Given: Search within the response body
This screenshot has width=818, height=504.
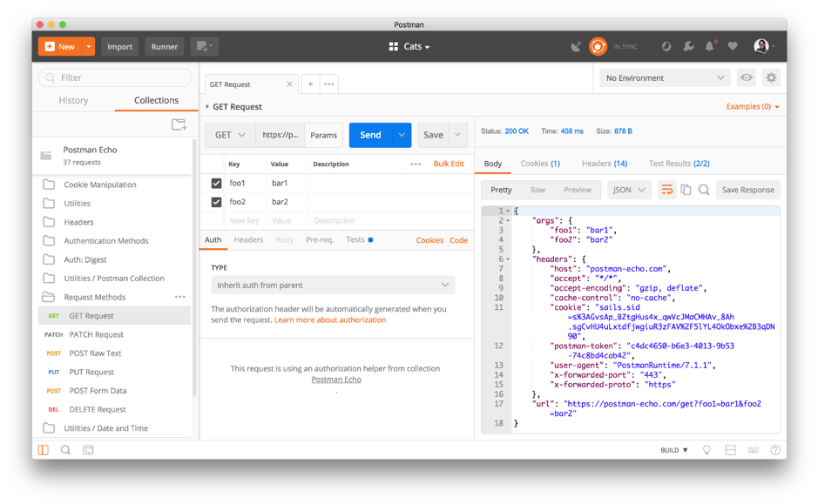Looking at the screenshot, I should tap(704, 189).
